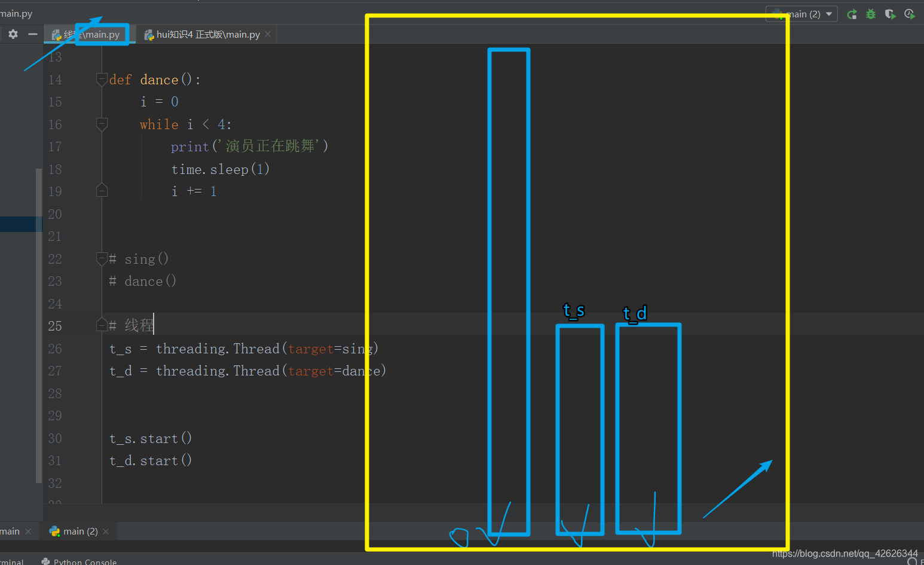The height and width of the screenshot is (565, 924).
Task: Click the '# dance()' comment line
Action: point(142,281)
